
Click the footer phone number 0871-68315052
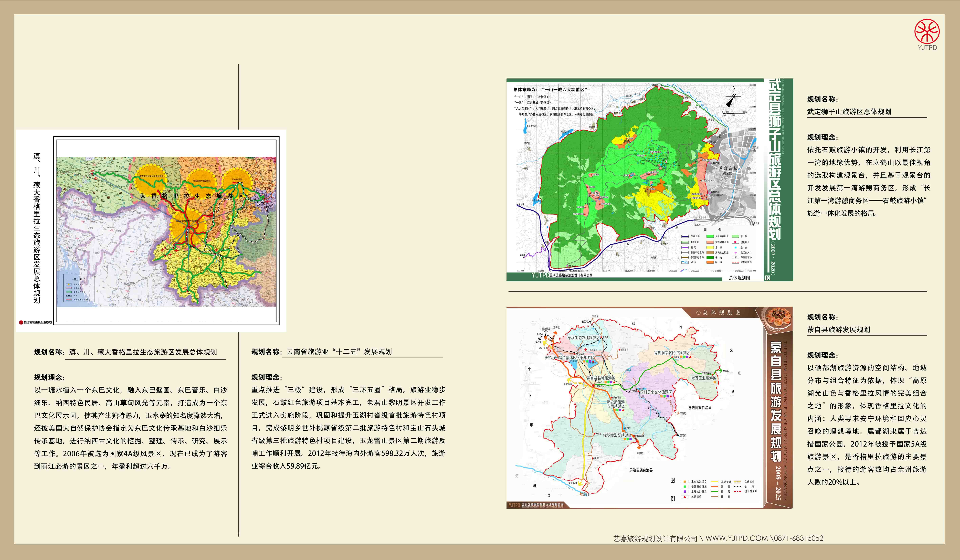click(x=798, y=538)
